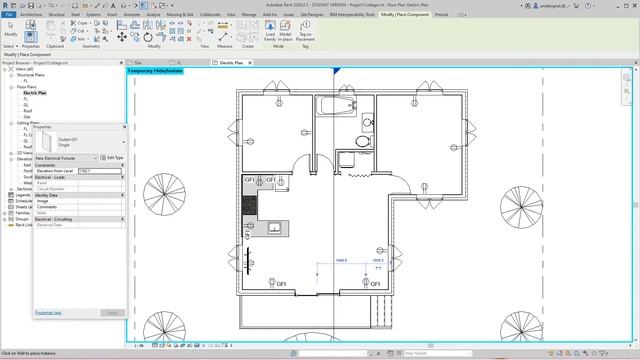Toggle Tag on Placement
Viewport: 640px width, 360px height.
(305, 31)
